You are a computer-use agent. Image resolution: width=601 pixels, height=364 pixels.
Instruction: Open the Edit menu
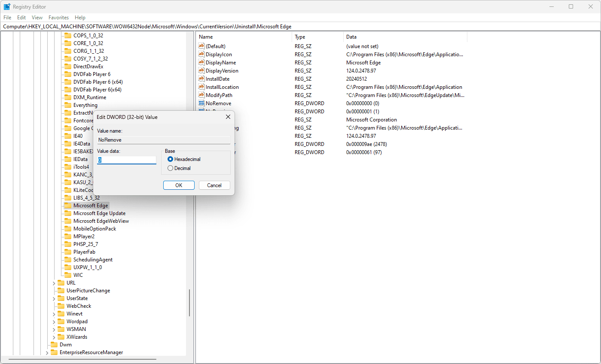[21, 18]
